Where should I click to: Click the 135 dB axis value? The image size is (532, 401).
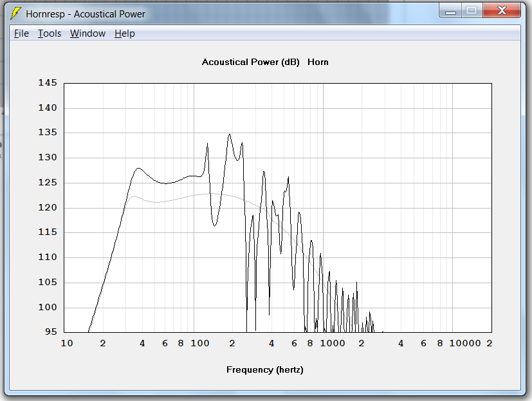point(48,132)
